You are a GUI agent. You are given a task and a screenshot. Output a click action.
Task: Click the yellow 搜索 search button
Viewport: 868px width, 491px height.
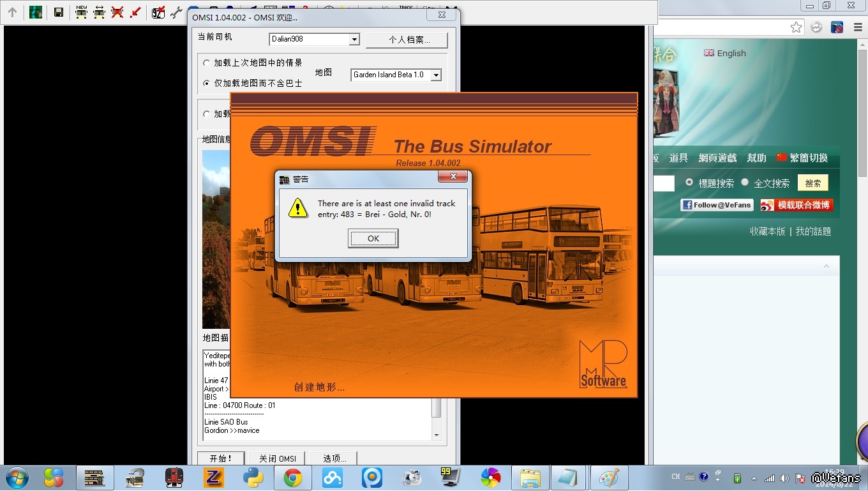813,183
